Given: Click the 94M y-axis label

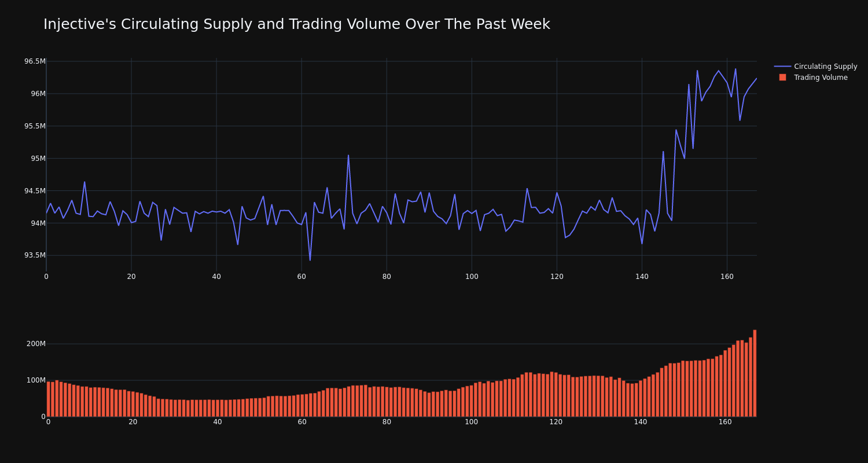Looking at the screenshot, I should pyautogui.click(x=38, y=223).
